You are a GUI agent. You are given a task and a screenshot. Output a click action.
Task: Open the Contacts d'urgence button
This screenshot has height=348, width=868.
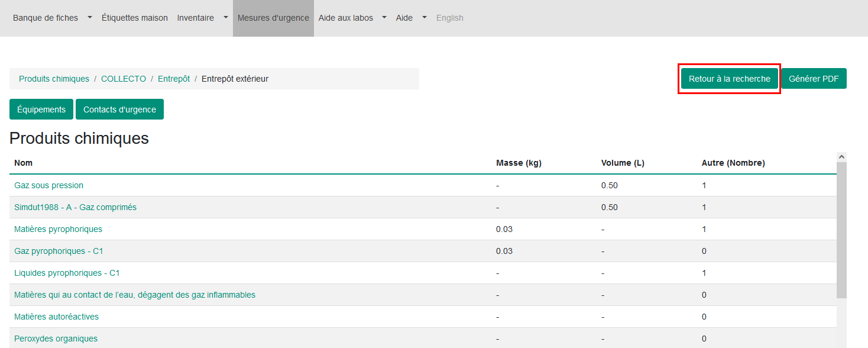tap(119, 109)
